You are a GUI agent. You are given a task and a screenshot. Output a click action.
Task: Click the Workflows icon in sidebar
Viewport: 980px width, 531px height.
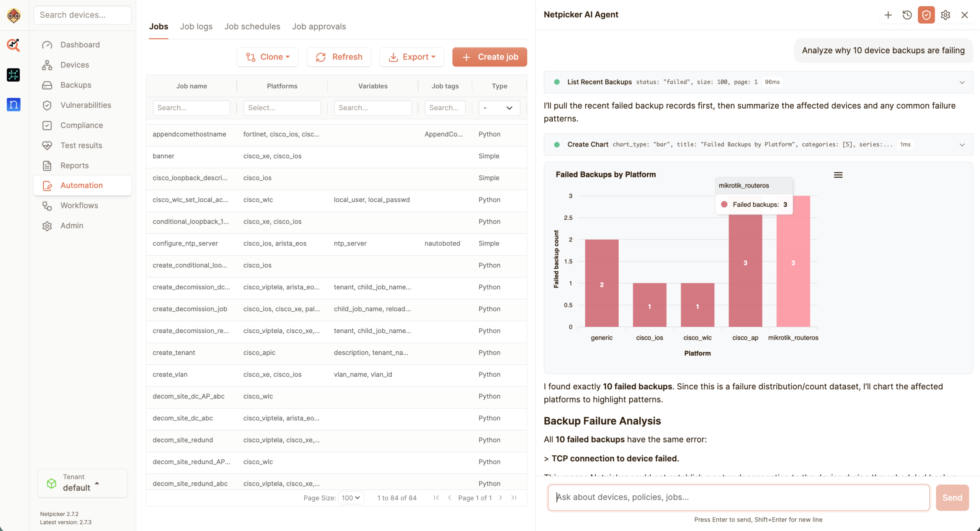[x=47, y=206]
